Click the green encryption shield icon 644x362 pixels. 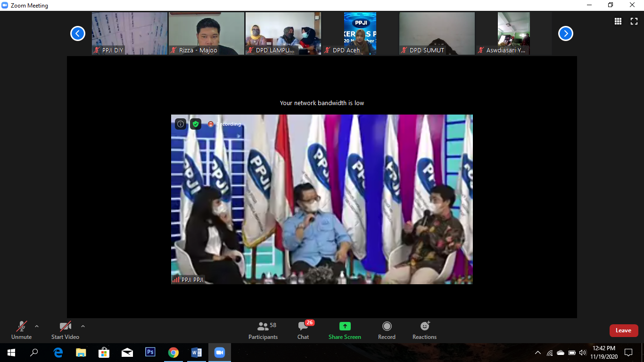(x=196, y=124)
